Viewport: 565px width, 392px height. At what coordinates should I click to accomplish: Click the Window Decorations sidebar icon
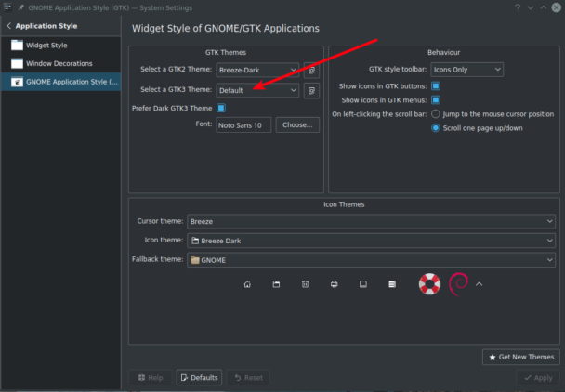click(x=17, y=63)
